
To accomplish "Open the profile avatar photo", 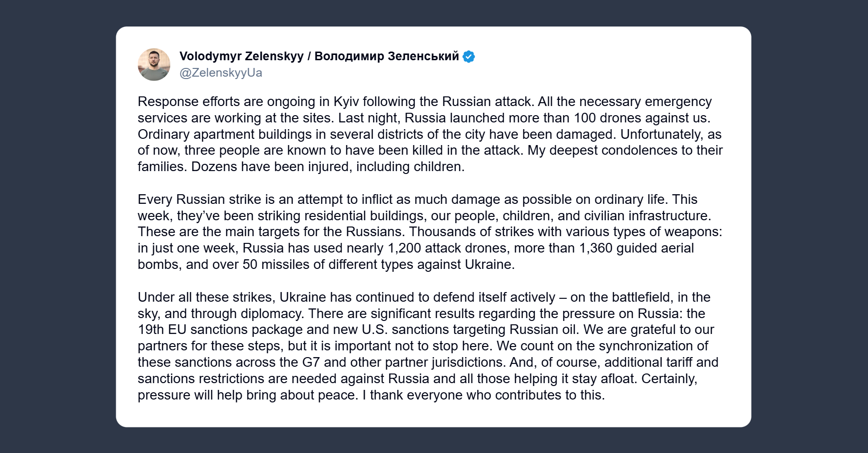I will [x=154, y=65].
